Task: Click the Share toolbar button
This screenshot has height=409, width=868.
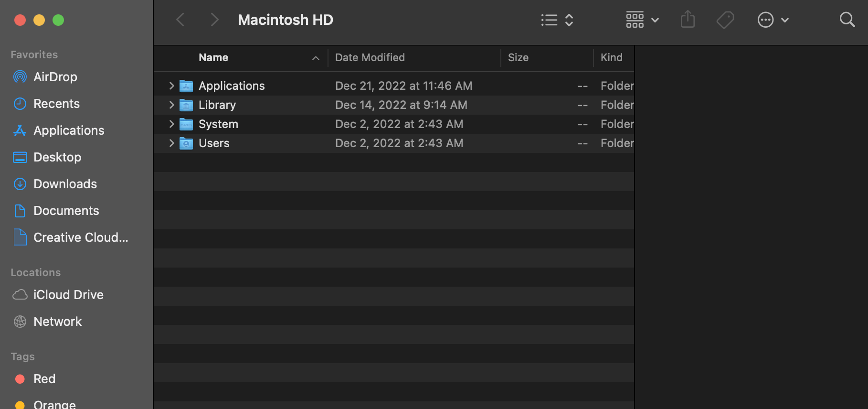Action: pos(688,20)
